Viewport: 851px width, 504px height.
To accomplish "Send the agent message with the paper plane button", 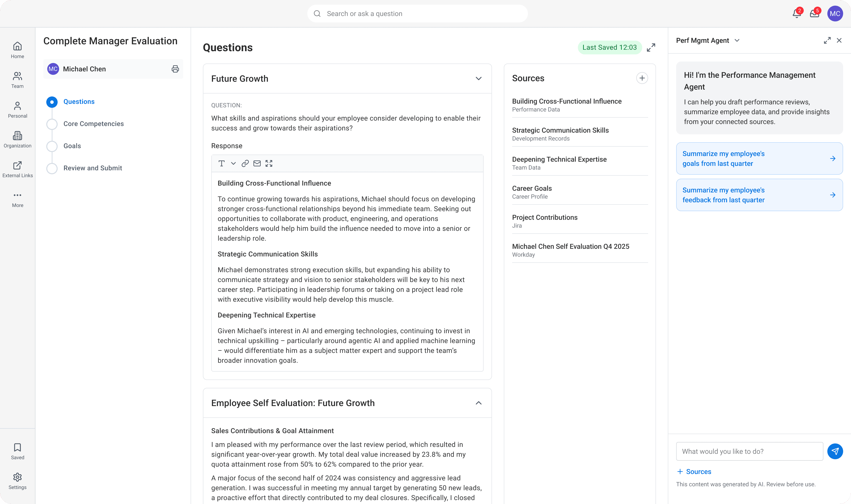I will 835,451.
